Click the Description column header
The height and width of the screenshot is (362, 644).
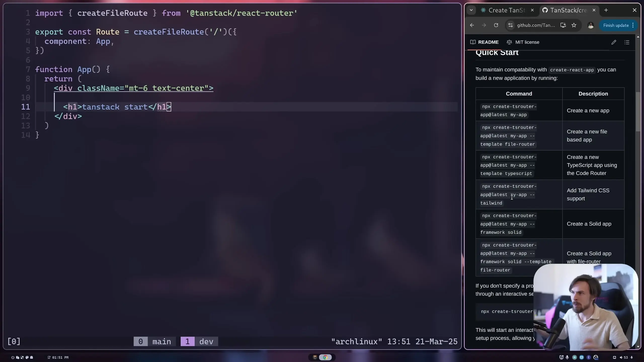(593, 94)
